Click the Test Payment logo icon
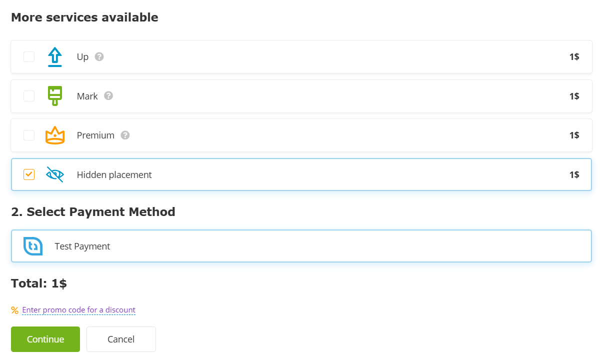The width and height of the screenshot is (603, 364). (x=33, y=246)
